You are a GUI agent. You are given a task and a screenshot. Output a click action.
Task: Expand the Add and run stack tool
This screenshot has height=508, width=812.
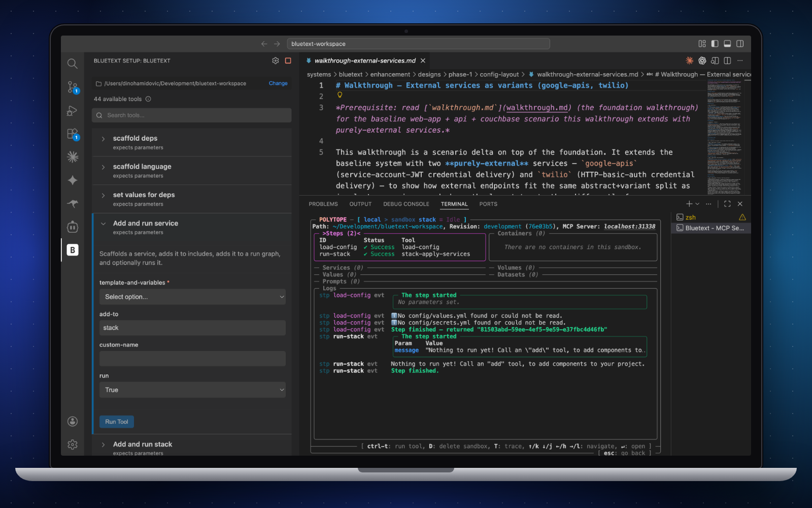point(192,448)
